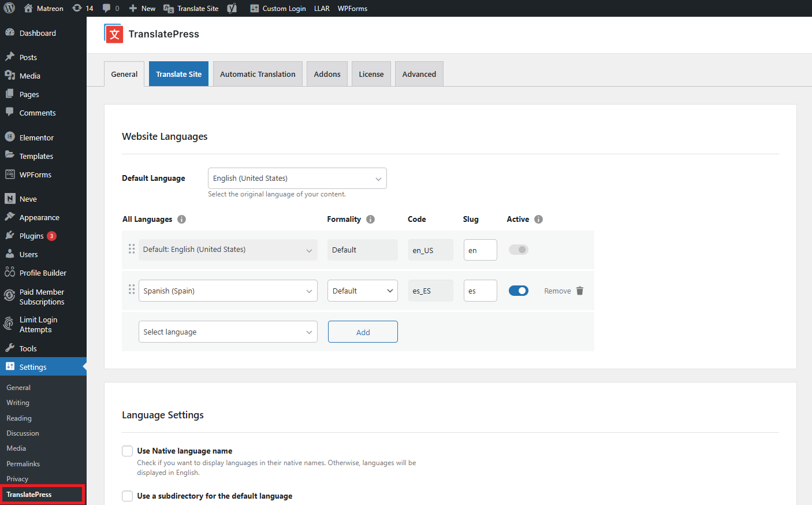Click the Profile Builder icon in sidebar
This screenshot has height=505, width=812.
point(10,272)
